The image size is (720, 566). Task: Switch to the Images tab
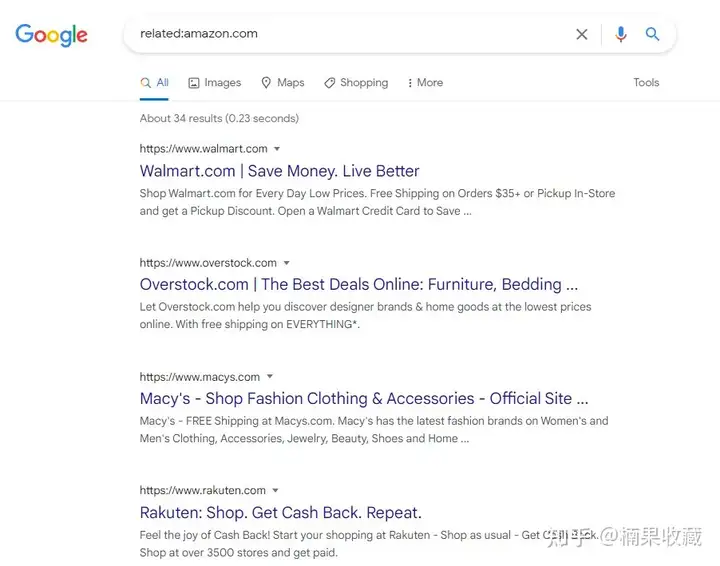click(214, 83)
